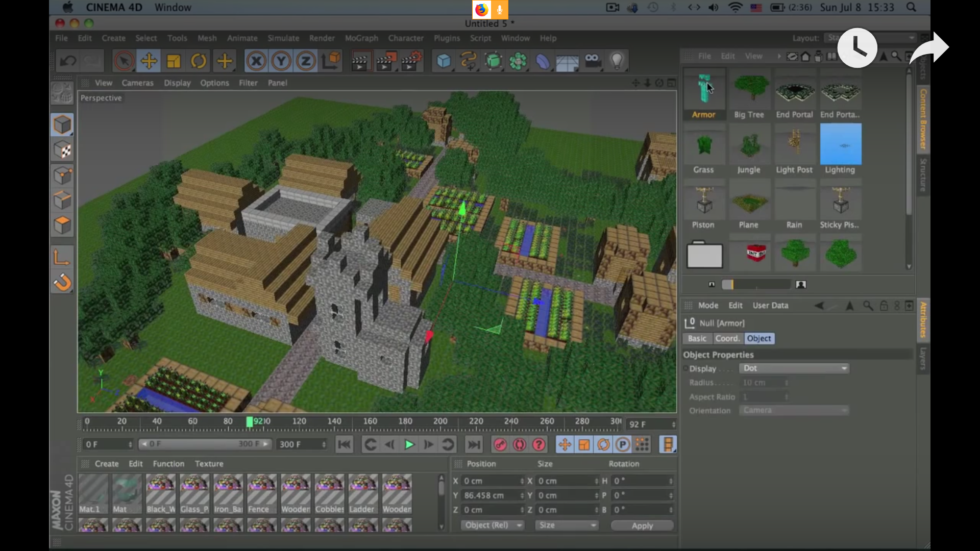Open the Plugins menu
980x551 pixels.
[447, 38]
